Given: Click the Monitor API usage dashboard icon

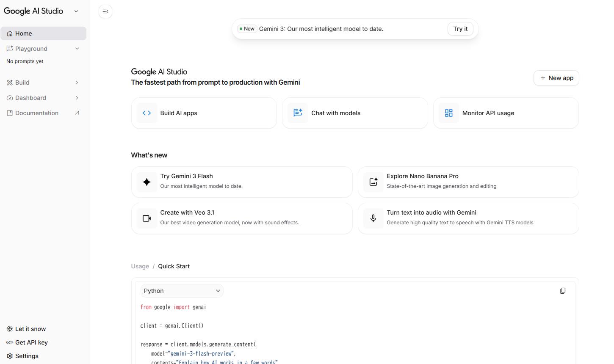Looking at the screenshot, I should pos(449,113).
